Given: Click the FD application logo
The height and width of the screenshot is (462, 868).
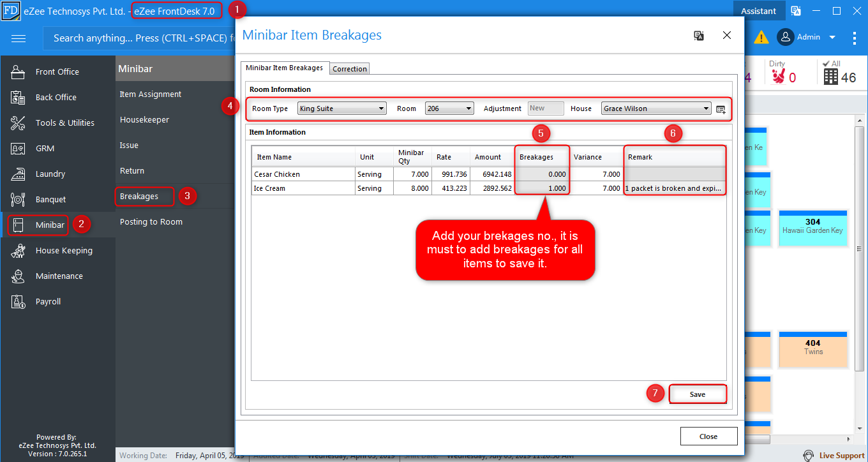Looking at the screenshot, I should coord(10,11).
